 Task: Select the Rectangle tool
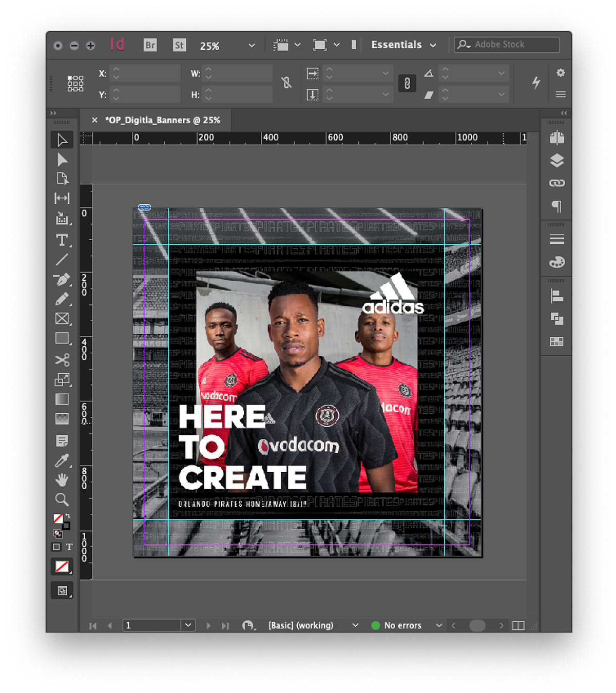pos(62,338)
